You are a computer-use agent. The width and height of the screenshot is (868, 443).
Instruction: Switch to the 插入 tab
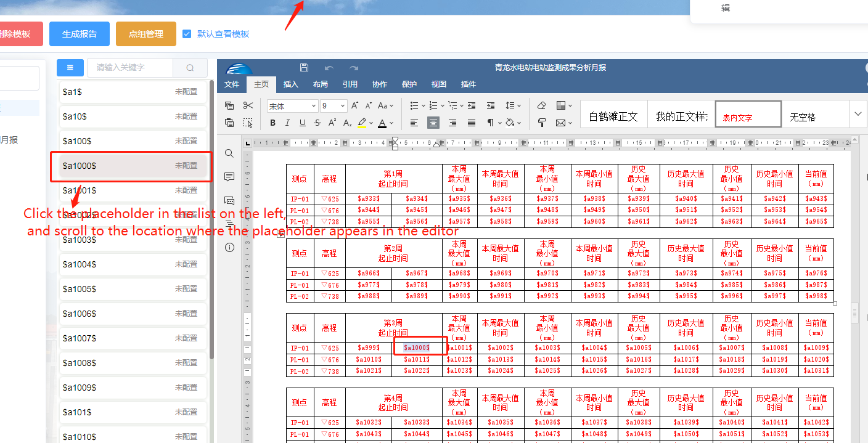pos(291,84)
